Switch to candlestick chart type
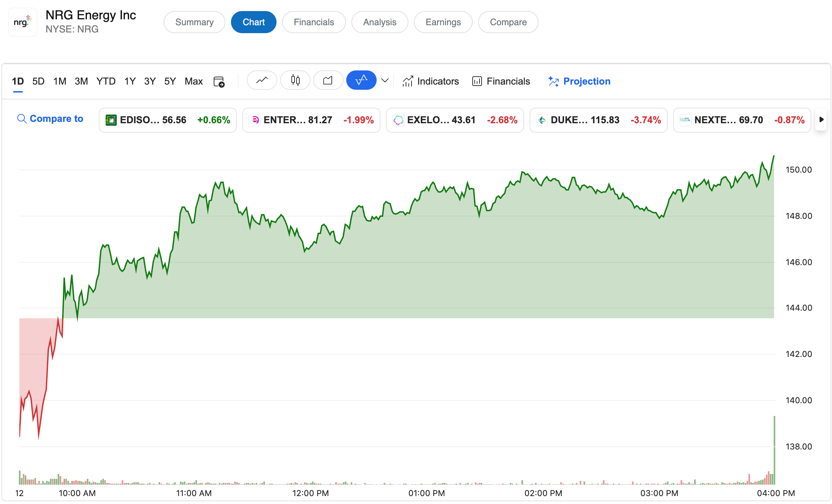 coord(295,80)
